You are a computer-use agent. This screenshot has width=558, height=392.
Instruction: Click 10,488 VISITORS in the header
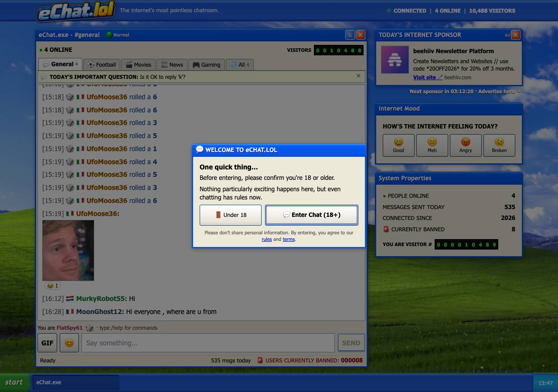point(492,10)
